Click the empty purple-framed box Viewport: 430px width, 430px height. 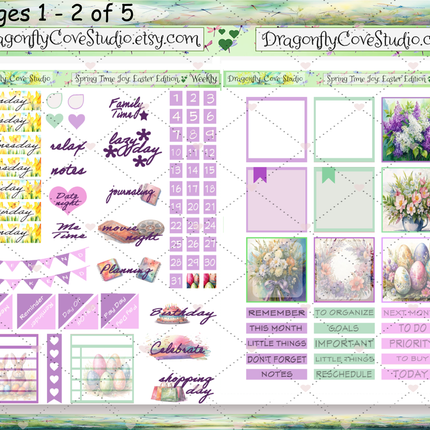[277, 129]
